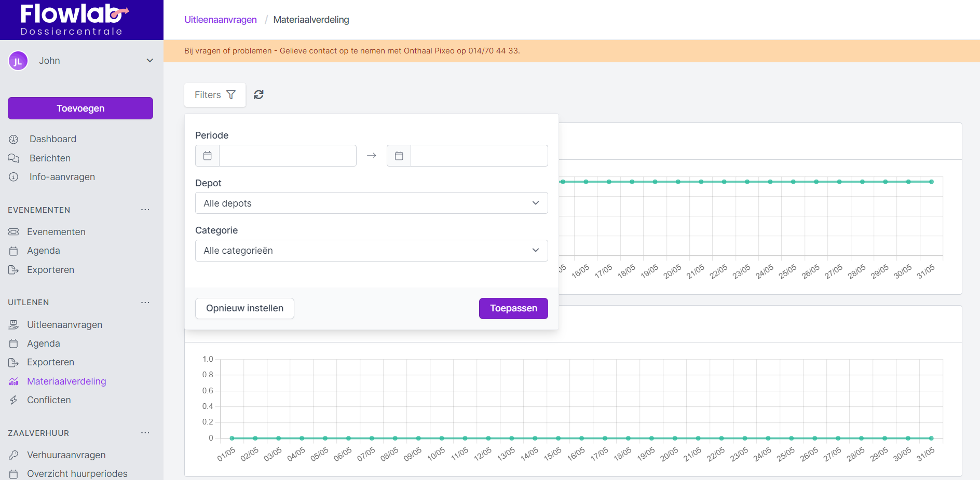The width and height of the screenshot is (980, 480).
Task: Open the Uitlenen section options menu
Action: pos(145,303)
